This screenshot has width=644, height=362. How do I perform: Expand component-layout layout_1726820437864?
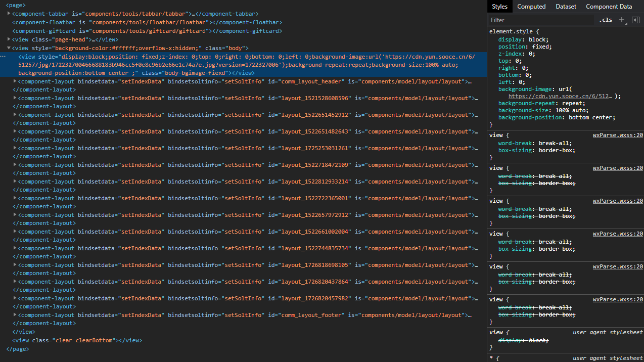click(15, 281)
